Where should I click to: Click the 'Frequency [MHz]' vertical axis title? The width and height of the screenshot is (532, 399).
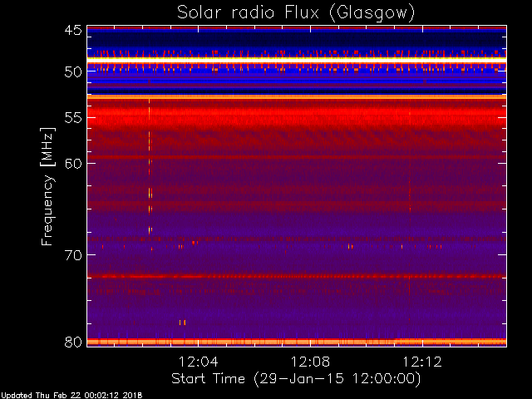tap(47, 186)
